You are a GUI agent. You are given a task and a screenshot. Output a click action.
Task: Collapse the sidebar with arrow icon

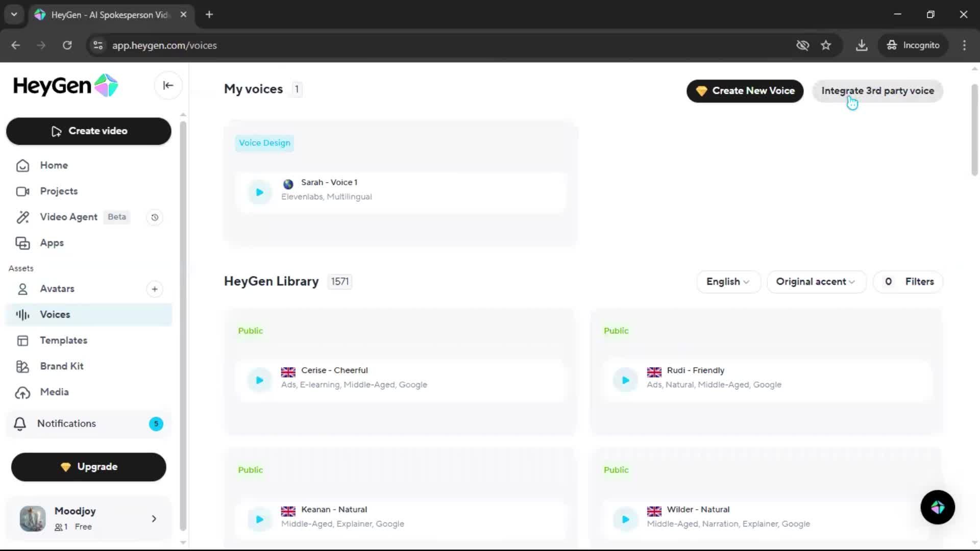point(168,86)
